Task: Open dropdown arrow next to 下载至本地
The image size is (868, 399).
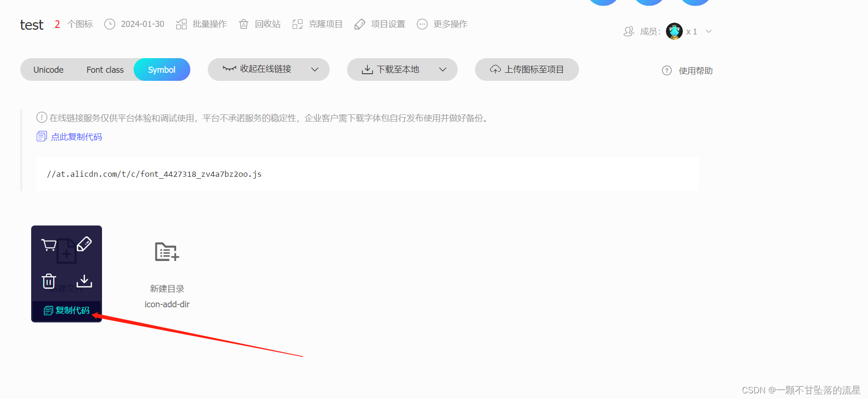Action: 443,69
